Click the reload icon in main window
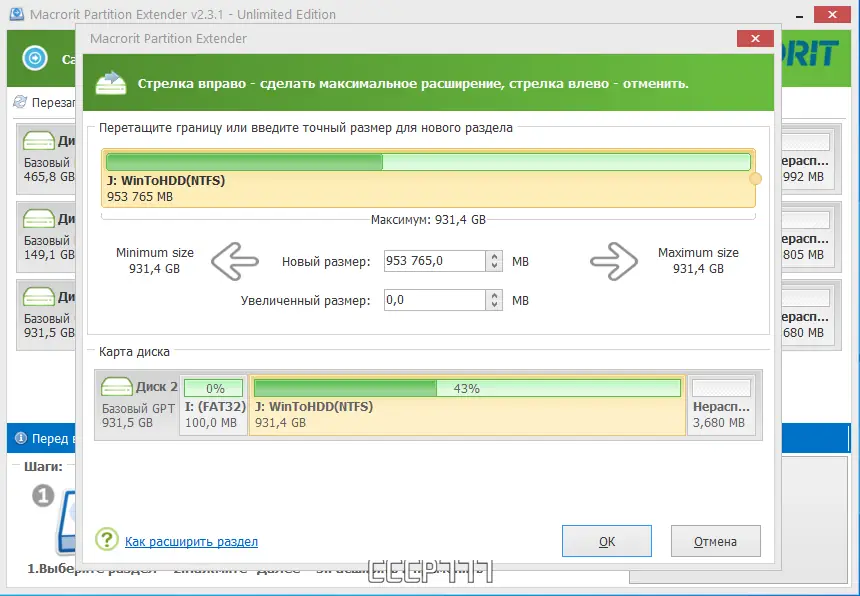 point(20,102)
